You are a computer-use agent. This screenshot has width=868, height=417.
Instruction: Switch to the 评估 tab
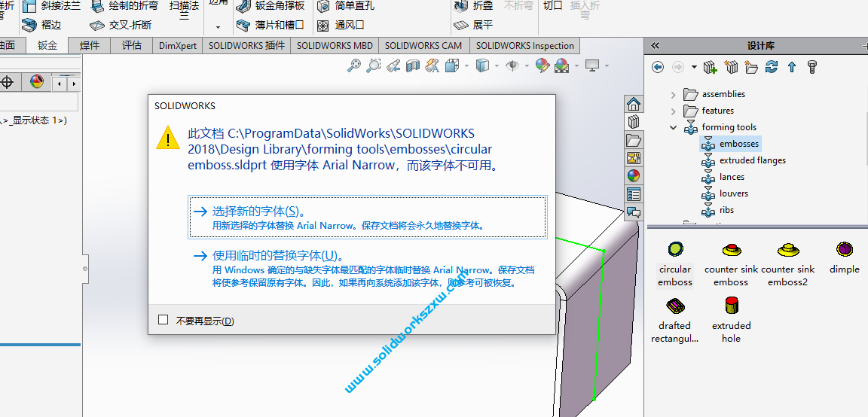(x=131, y=45)
